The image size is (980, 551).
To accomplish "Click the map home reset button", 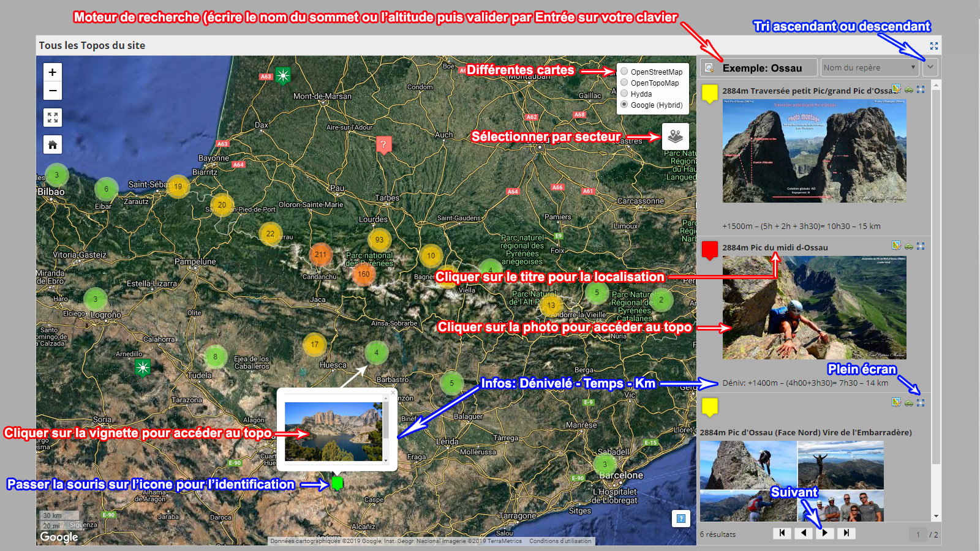I will 53,144.
